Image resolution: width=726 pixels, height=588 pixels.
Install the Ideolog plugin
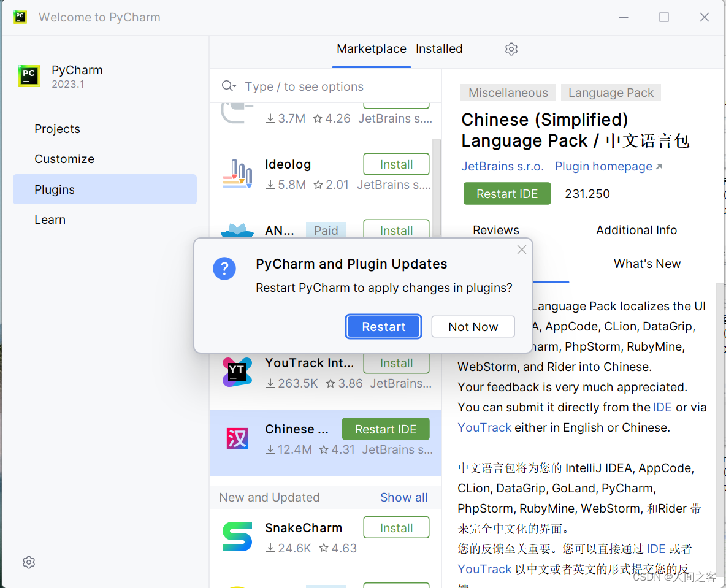click(x=396, y=164)
